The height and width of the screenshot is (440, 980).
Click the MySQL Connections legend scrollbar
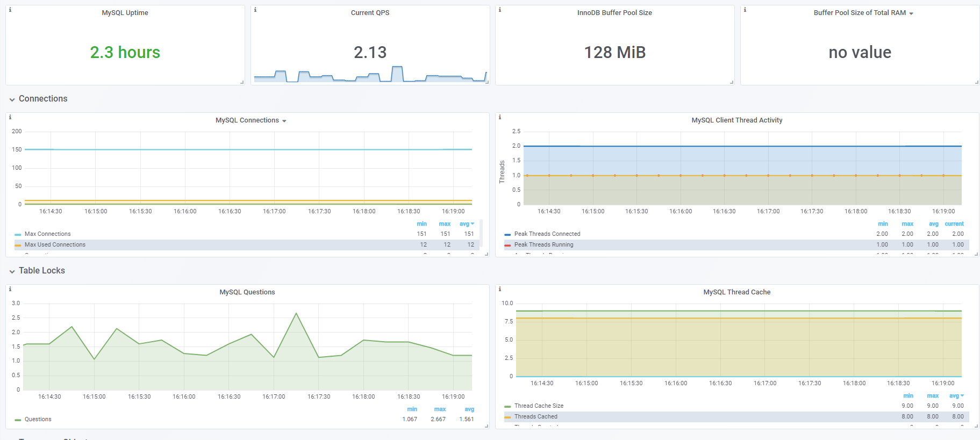pos(481,234)
